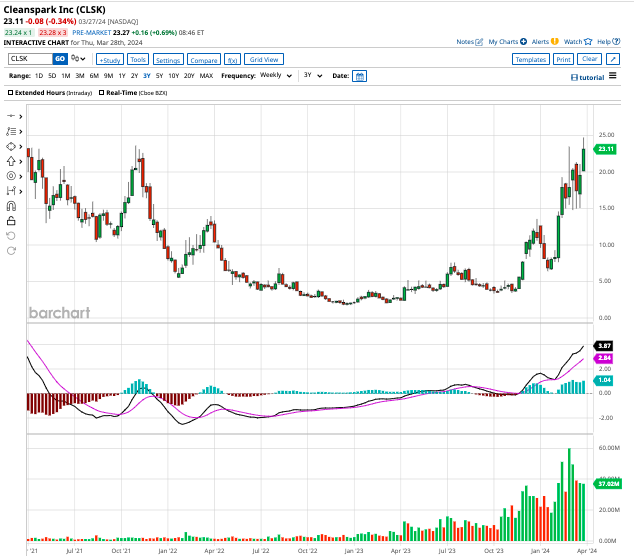
Task: Expand the measurement tool submenu arrow
Action: pos(21,191)
